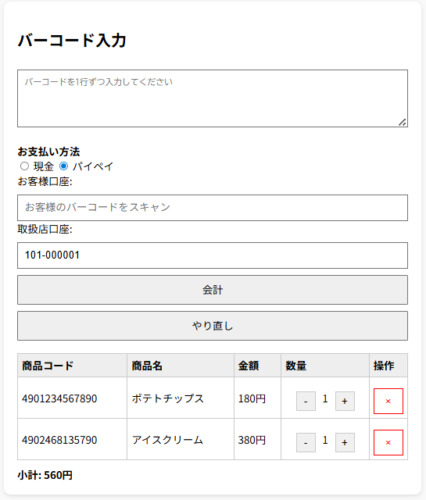Click product code 4901234567890 cell
426x500 pixels.
click(72, 398)
